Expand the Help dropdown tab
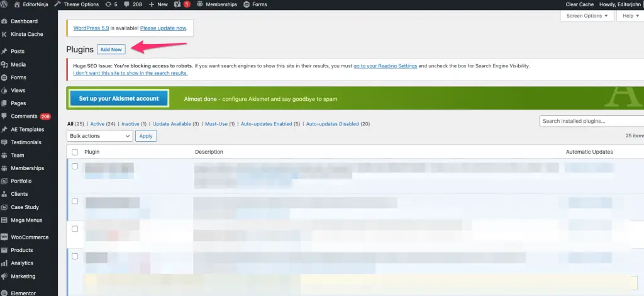Screen dimensions: 644x296 pos(630,16)
